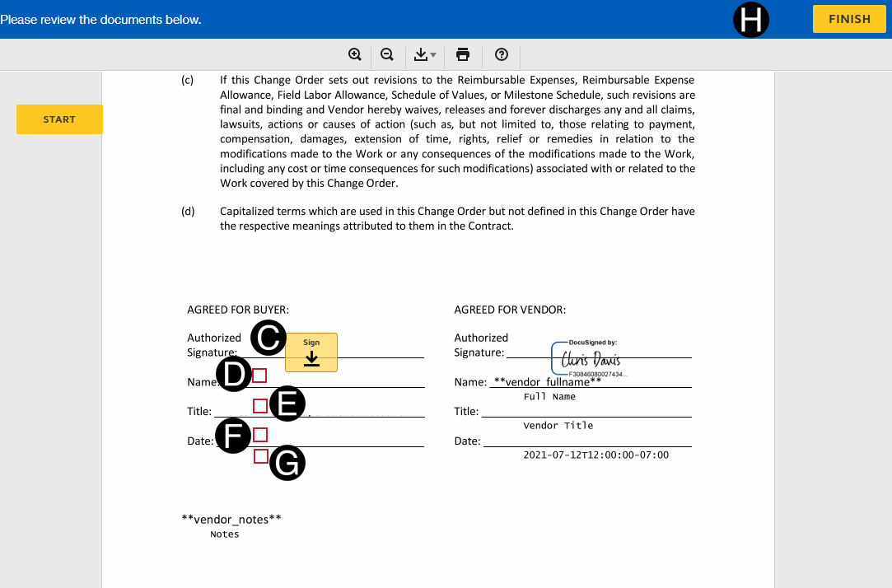Click the vendor_notes placeholder text
The width and height of the screenshot is (892, 588).
point(231,520)
